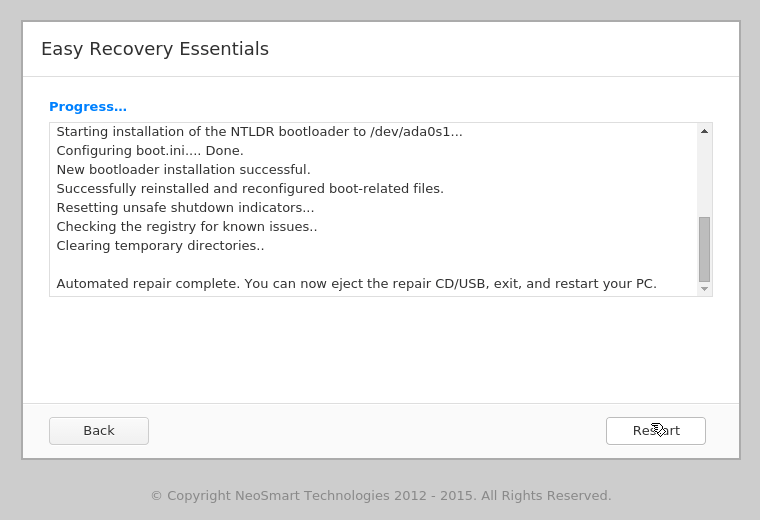Screen dimensions: 760x520
Task: Select 'Resetting unsafe shutdown indicators...' log entry
Action: pyautogui.click(x=185, y=208)
